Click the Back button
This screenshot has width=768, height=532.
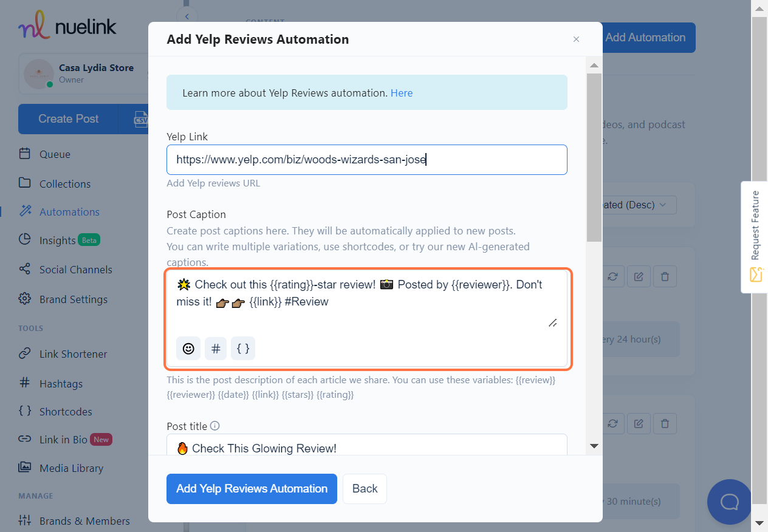point(365,489)
